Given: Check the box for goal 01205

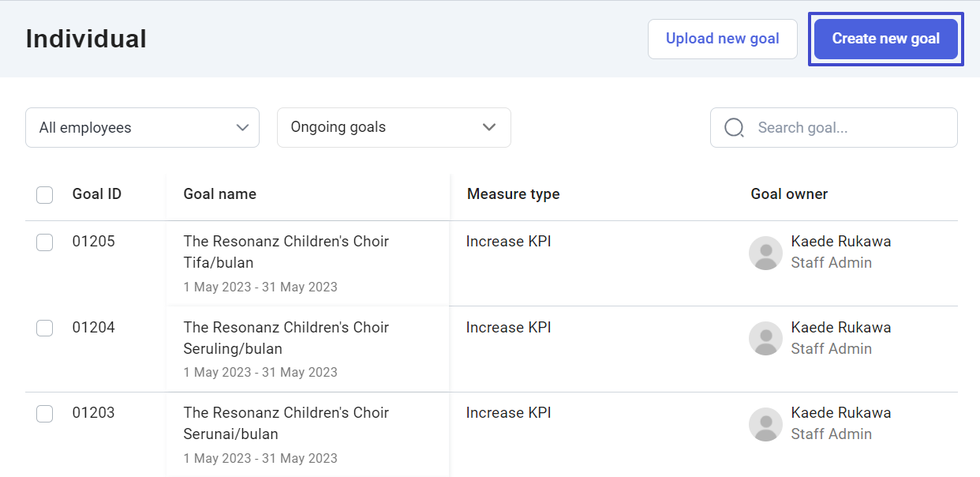Looking at the screenshot, I should 45,242.
